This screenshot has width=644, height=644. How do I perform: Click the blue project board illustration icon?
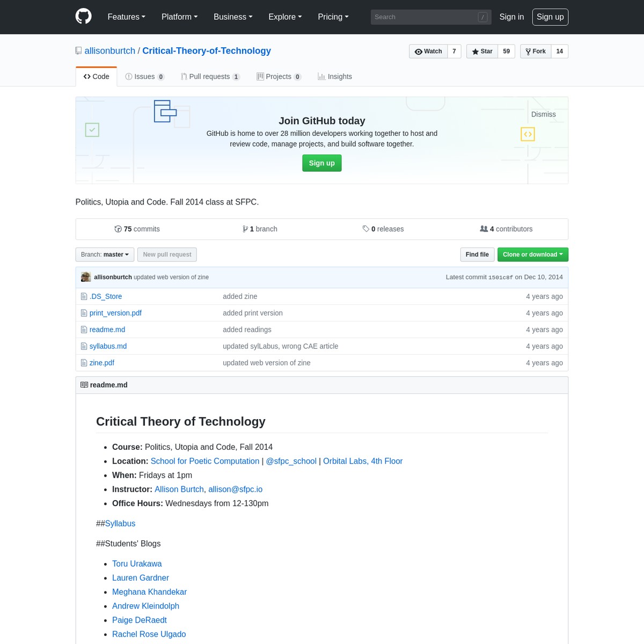(x=165, y=111)
